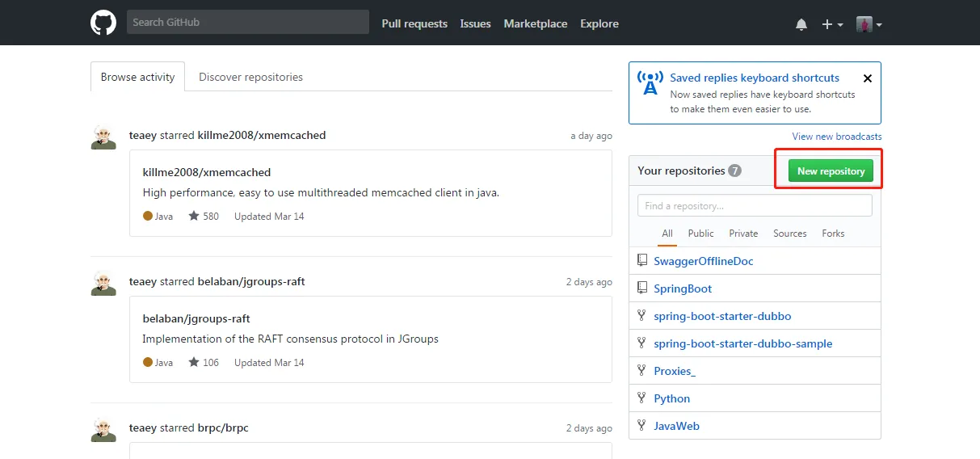Image resolution: width=980 pixels, height=459 pixels.
Task: Open View new broadcasts link
Action: [x=836, y=137]
